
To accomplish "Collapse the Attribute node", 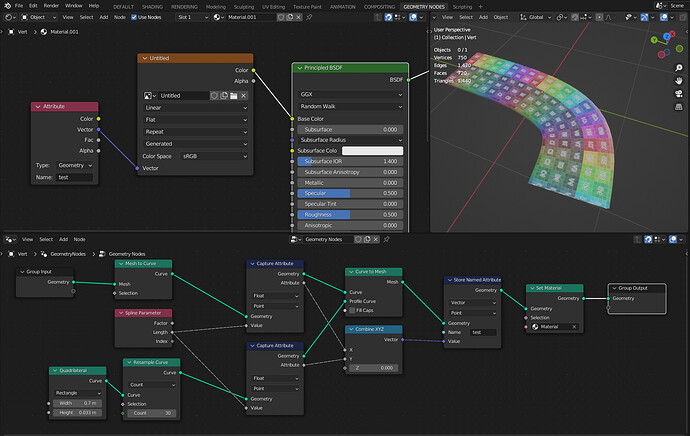I will [x=38, y=106].
